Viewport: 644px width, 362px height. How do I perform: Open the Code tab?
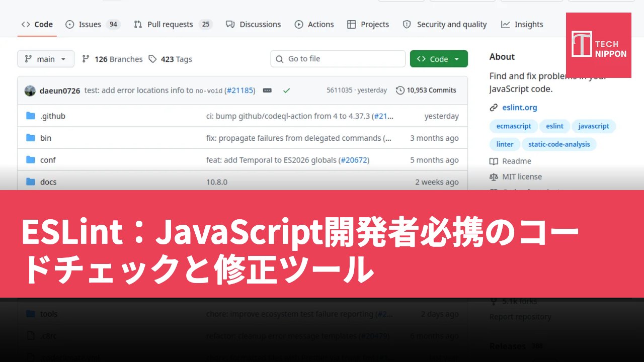(37, 24)
